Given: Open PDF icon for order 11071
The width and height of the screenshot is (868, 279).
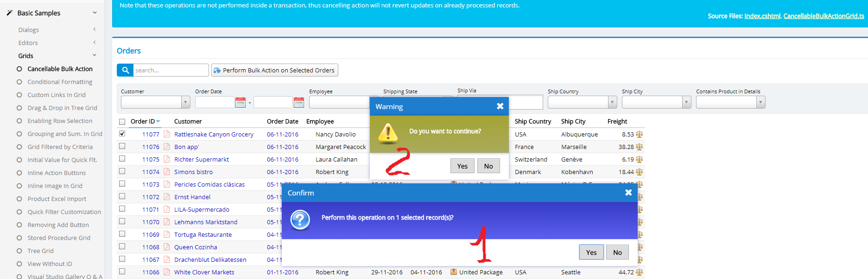Looking at the screenshot, I should [167, 209].
